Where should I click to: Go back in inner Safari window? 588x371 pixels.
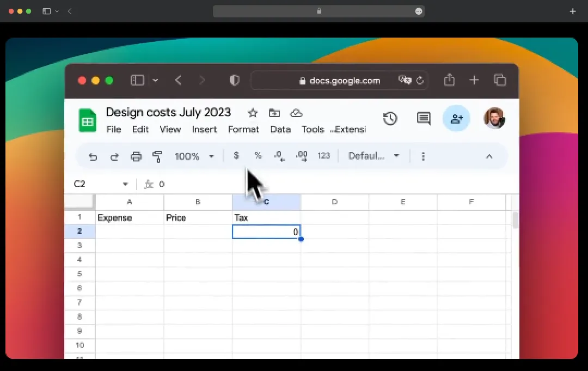(x=179, y=80)
